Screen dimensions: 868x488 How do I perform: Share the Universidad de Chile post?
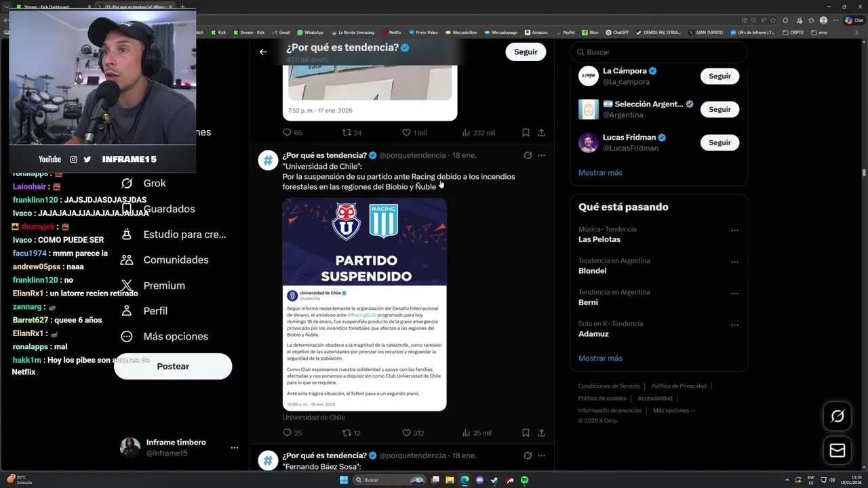pyautogui.click(x=541, y=432)
